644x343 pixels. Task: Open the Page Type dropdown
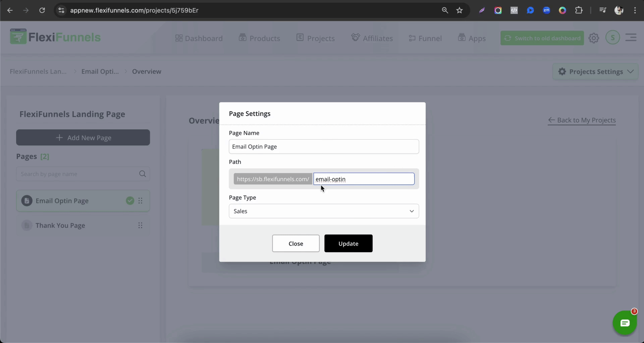coord(324,211)
